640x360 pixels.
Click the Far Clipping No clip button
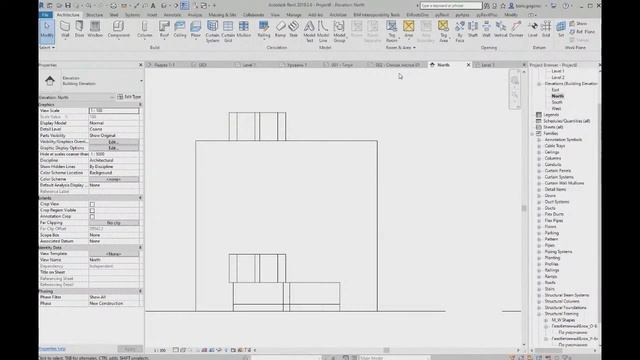(113, 223)
